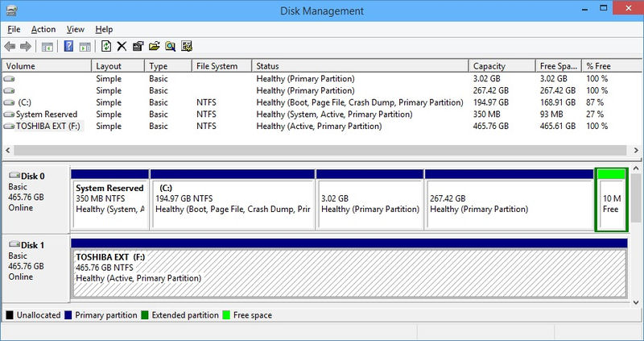Sort by Status column header
The width and height of the screenshot is (644, 341).
(360, 66)
